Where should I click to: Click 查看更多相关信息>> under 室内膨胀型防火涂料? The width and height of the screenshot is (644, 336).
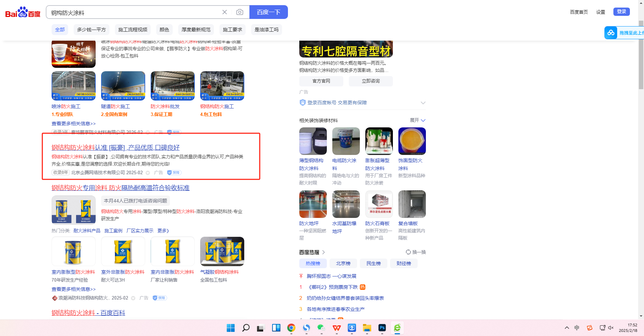[74, 289]
